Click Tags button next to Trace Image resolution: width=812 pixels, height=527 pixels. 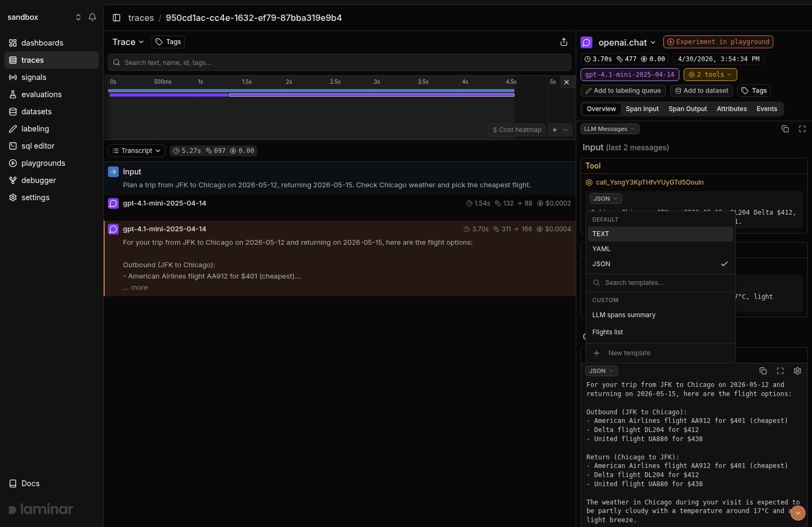coord(168,42)
